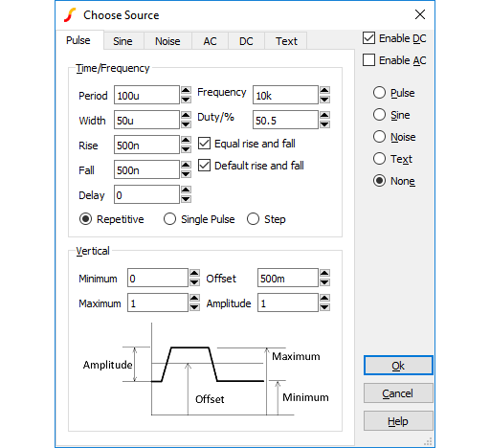Uncheck Equal rise and fall
The width and height of the screenshot is (490, 448).
tap(204, 144)
